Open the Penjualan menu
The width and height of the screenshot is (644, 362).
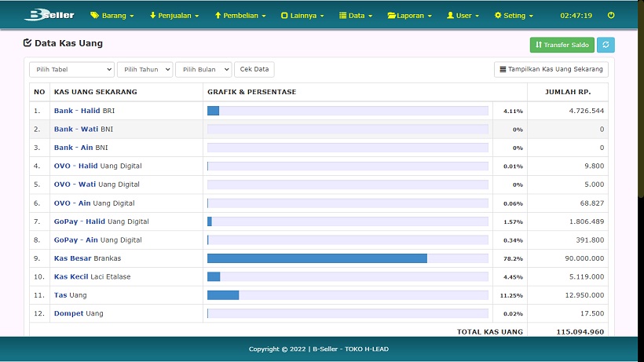pyautogui.click(x=174, y=15)
